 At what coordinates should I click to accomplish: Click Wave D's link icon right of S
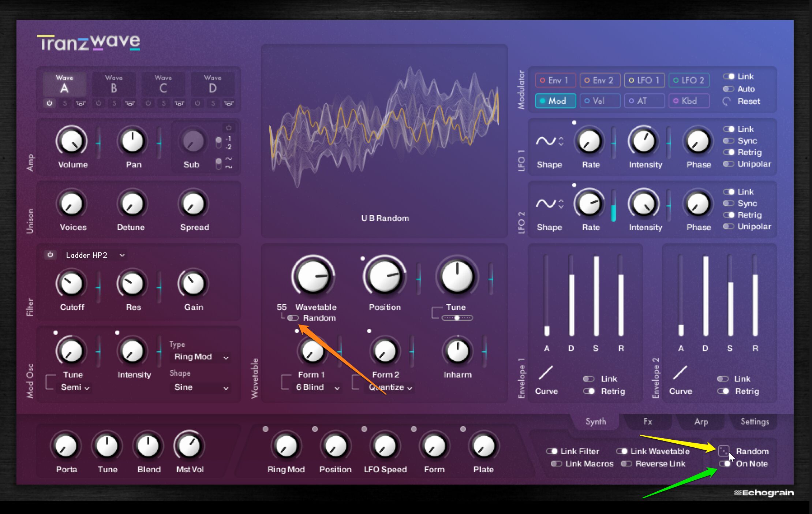click(x=229, y=104)
